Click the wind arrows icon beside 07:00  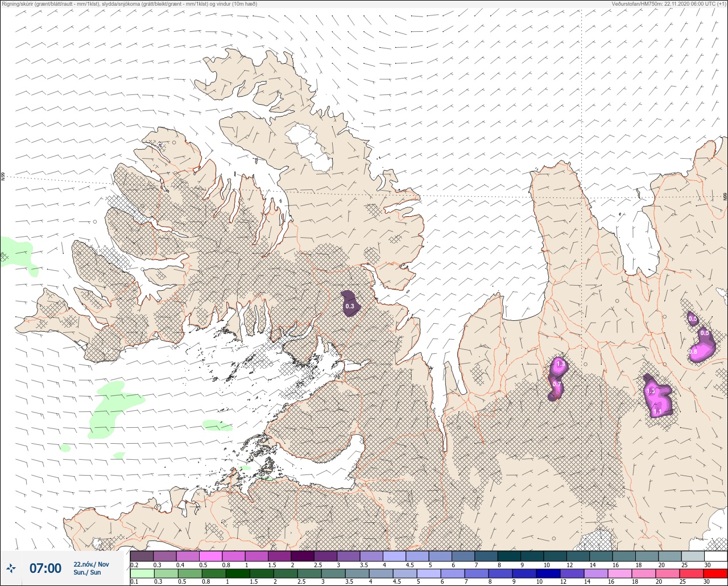click(x=11, y=568)
